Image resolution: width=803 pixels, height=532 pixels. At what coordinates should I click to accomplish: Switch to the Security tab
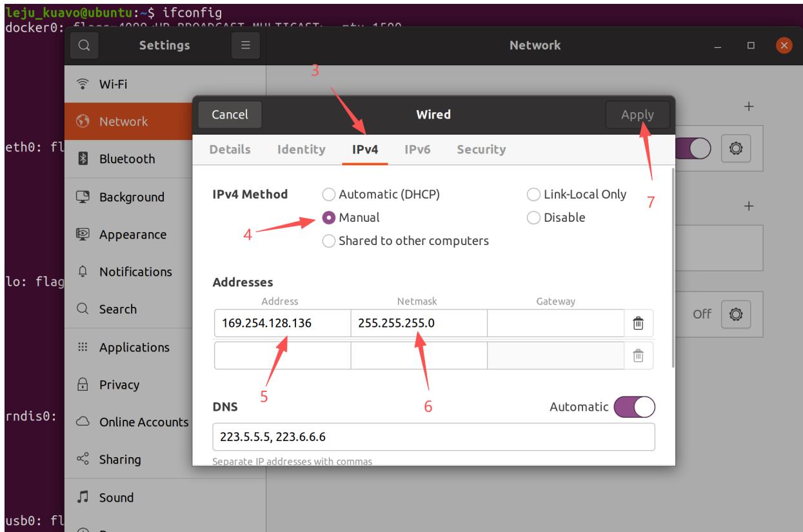(x=481, y=150)
